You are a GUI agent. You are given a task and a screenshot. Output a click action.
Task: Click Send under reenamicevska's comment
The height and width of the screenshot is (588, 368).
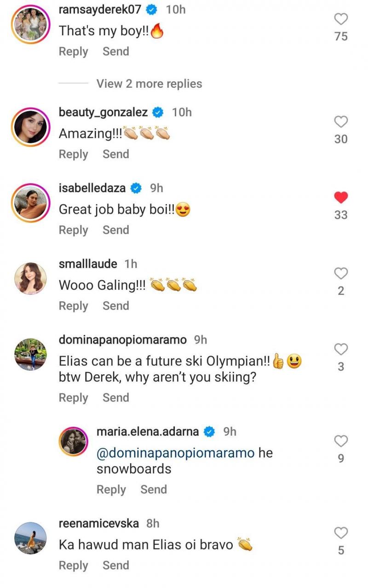[115, 565]
